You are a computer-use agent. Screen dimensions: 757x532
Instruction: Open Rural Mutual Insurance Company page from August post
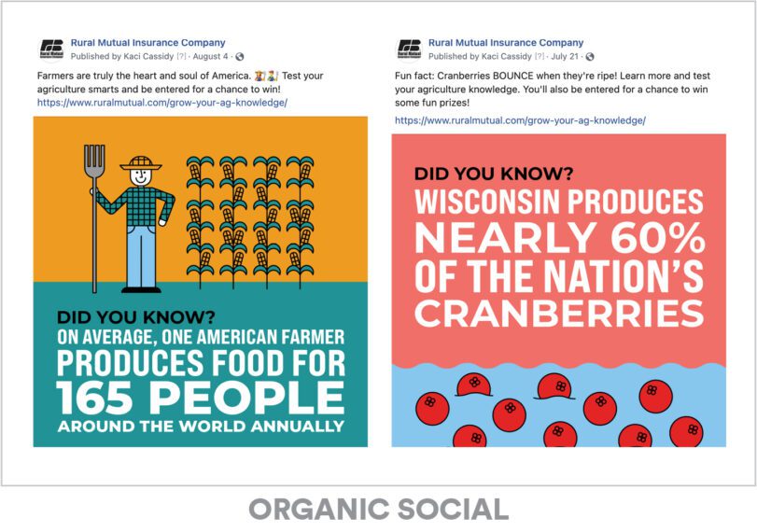147,42
